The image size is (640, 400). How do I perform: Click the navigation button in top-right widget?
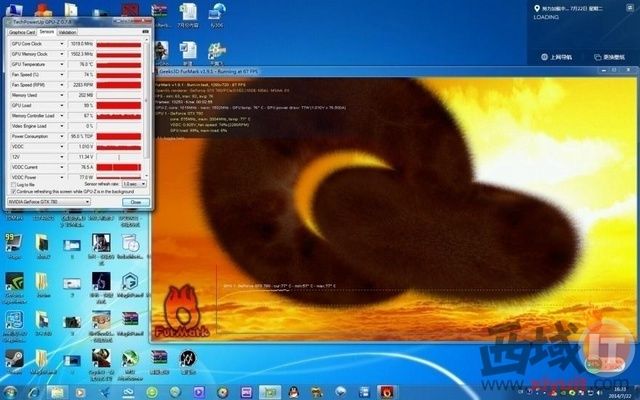tap(556, 57)
